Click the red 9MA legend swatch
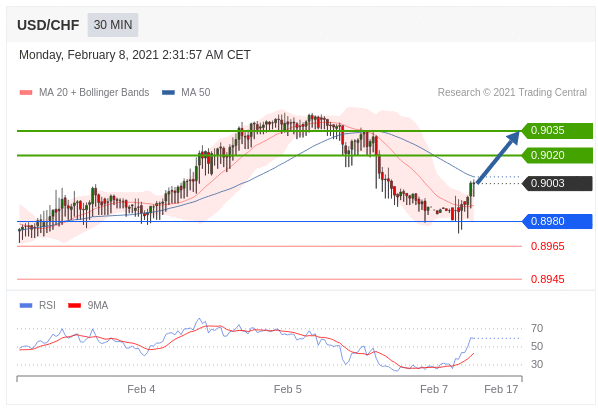 (74, 305)
